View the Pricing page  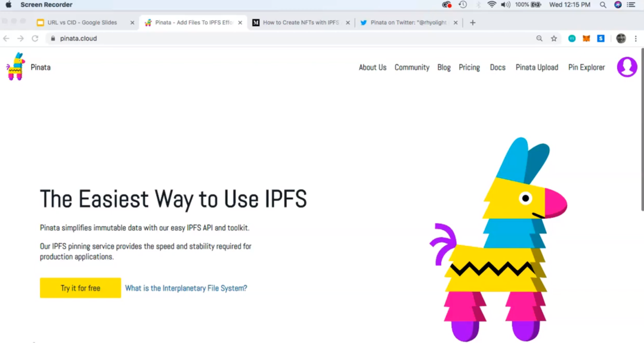coord(469,67)
